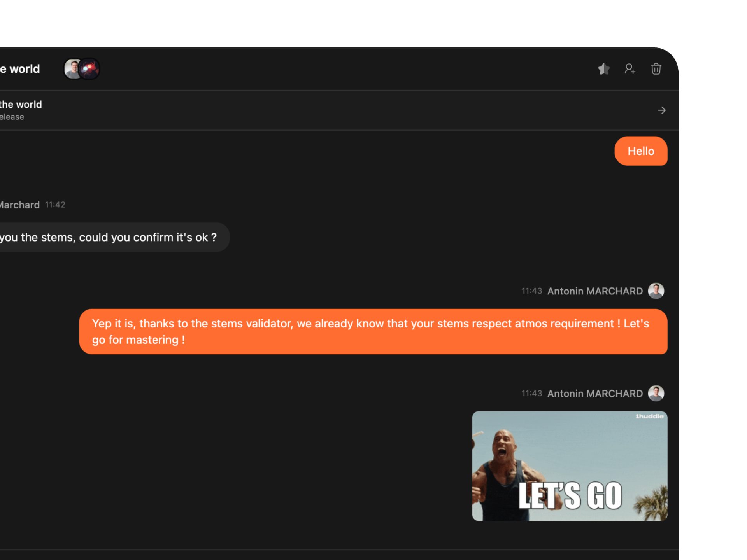Open the release with the right-arrow icon
Image resolution: width=747 pixels, height=560 pixels.
[x=662, y=110]
